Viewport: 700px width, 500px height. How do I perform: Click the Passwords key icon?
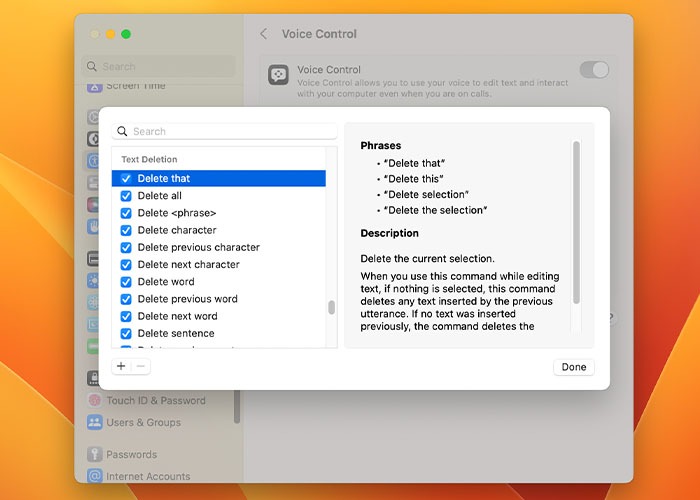click(x=95, y=454)
